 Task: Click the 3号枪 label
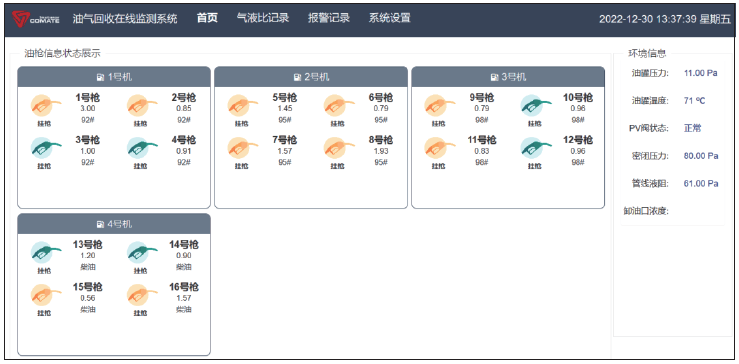click(x=88, y=140)
